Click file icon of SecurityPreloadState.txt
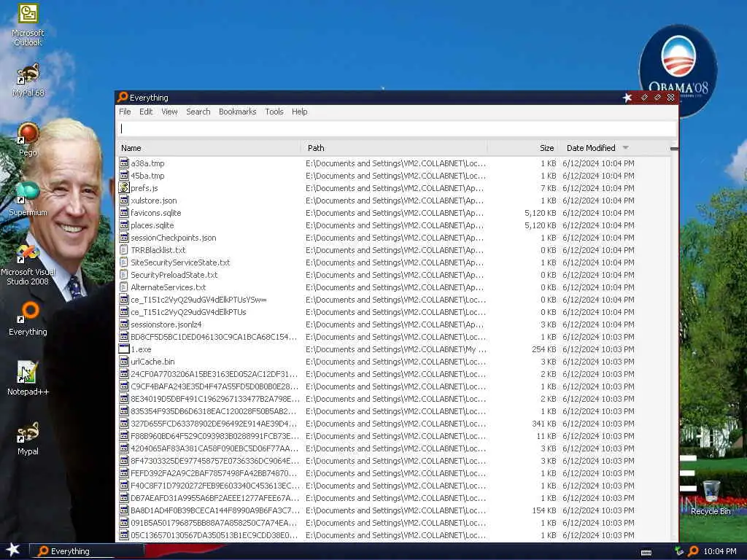Viewport: 747px width, 560px height. [x=124, y=275]
